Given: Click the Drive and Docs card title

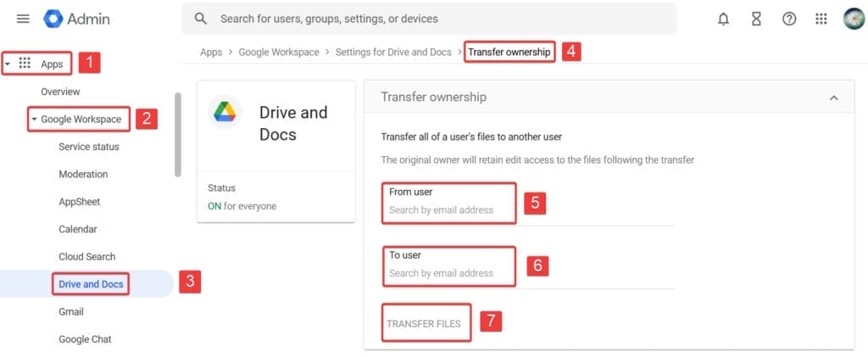Looking at the screenshot, I should click(293, 124).
